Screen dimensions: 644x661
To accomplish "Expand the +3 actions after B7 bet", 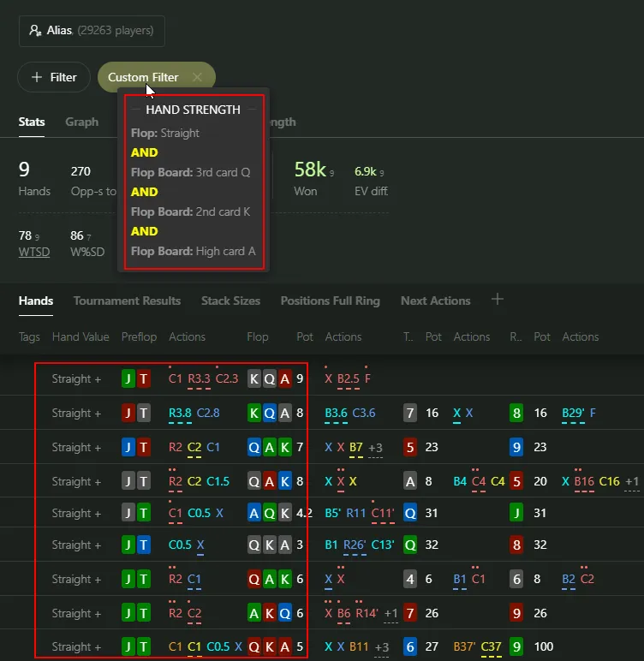I will 376,447.
